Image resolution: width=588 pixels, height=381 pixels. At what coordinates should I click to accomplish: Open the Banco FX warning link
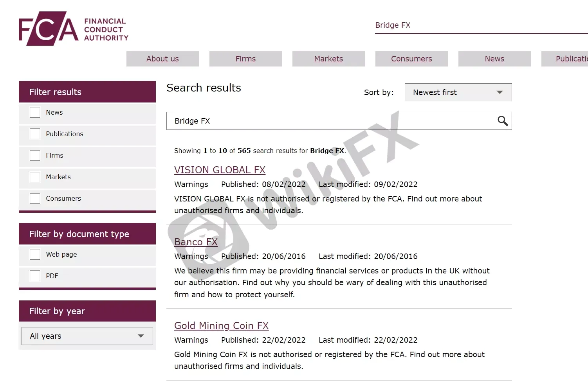[x=196, y=242]
